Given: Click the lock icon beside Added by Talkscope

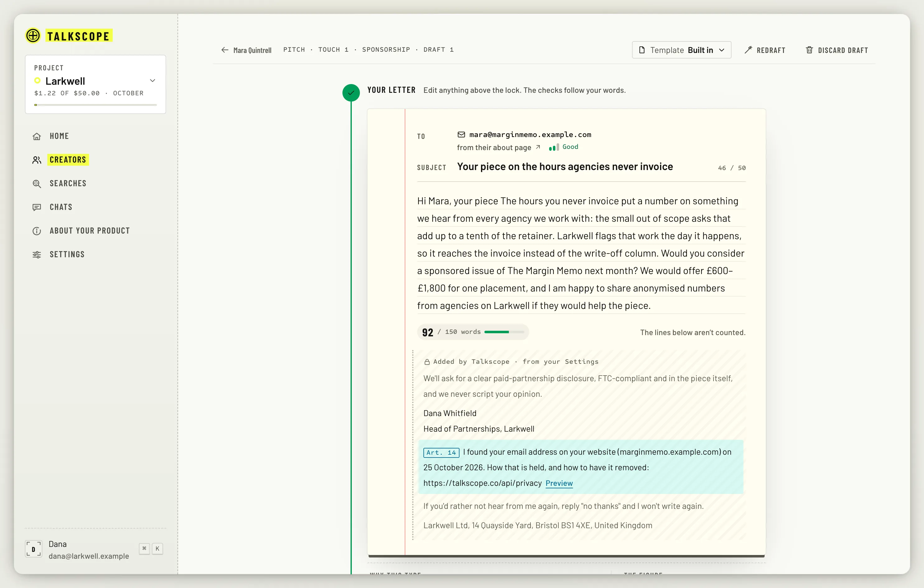Looking at the screenshot, I should tap(427, 362).
